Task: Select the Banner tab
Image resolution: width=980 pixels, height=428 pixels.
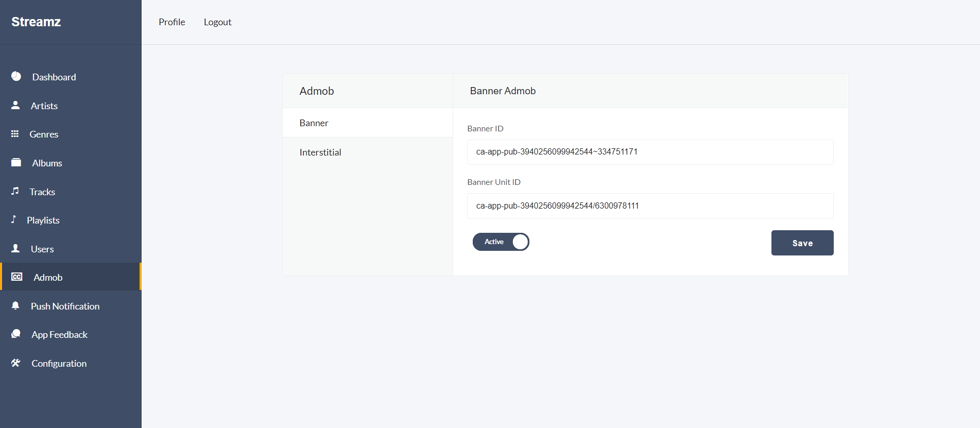Action: pyautogui.click(x=314, y=123)
